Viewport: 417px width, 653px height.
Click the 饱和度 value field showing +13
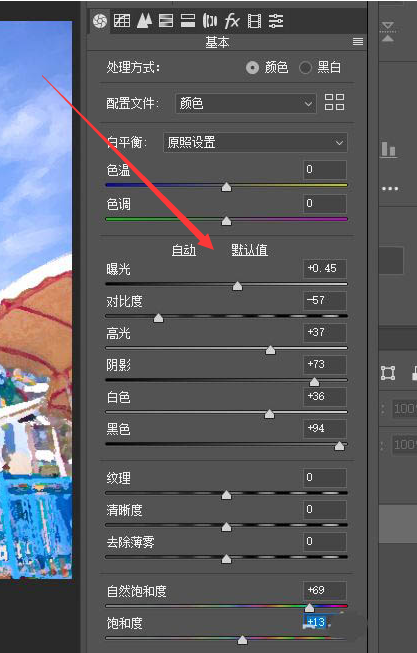point(325,622)
